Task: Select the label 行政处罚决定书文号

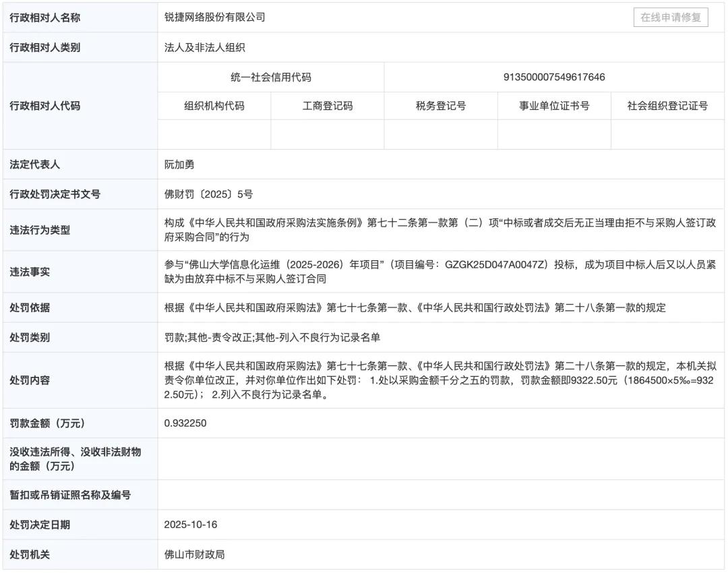Action: coord(55,194)
